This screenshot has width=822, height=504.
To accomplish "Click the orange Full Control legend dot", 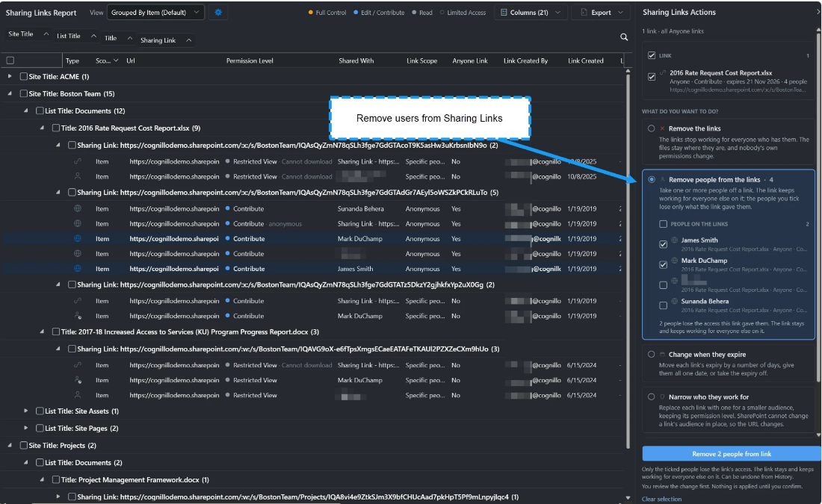I will pyautogui.click(x=310, y=13).
